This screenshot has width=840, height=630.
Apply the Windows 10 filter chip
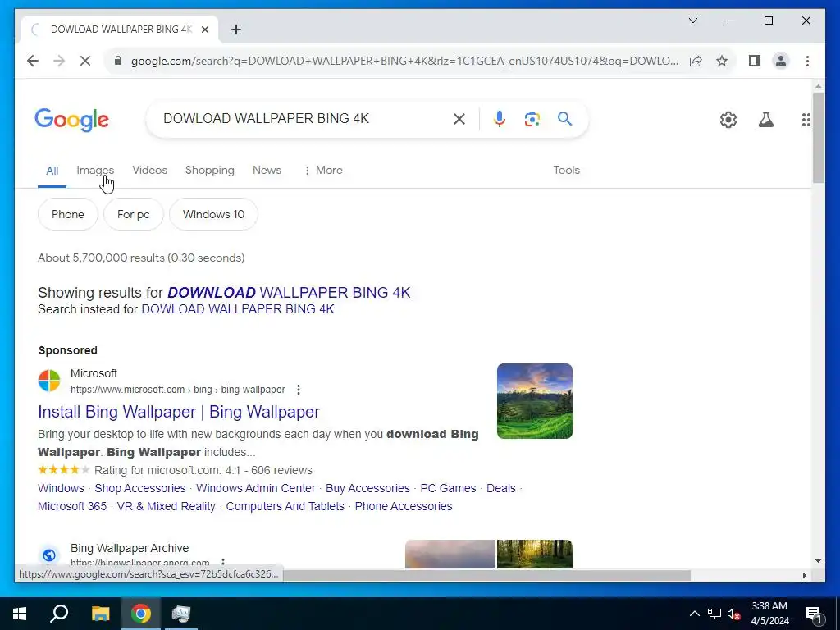(214, 214)
